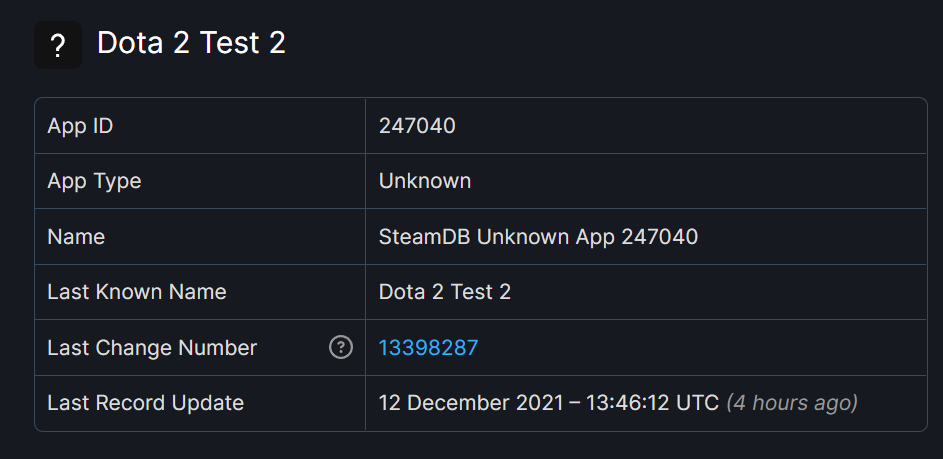Select the App ID row label
The width and height of the screenshot is (943, 459).
coord(80,126)
